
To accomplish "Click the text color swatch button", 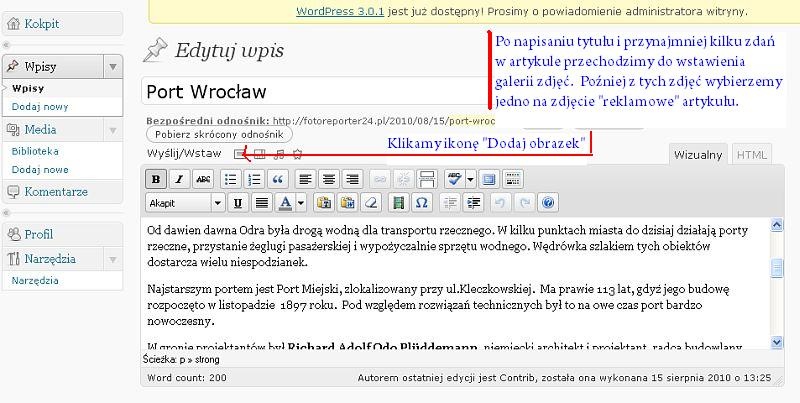I will [286, 203].
